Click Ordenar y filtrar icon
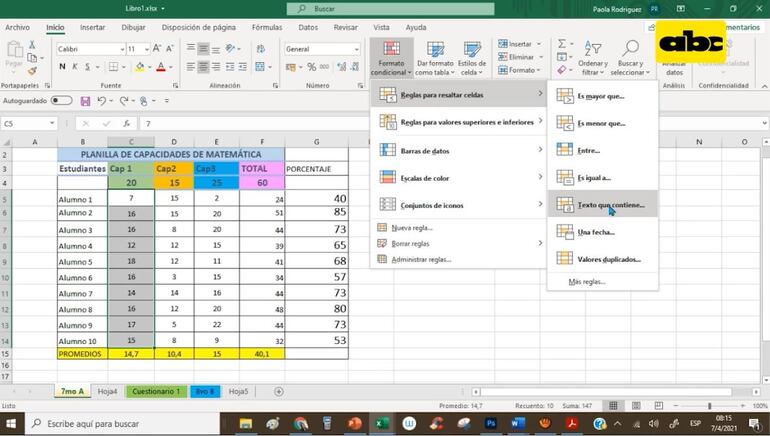Image resolution: width=770 pixels, height=436 pixels. (592, 58)
